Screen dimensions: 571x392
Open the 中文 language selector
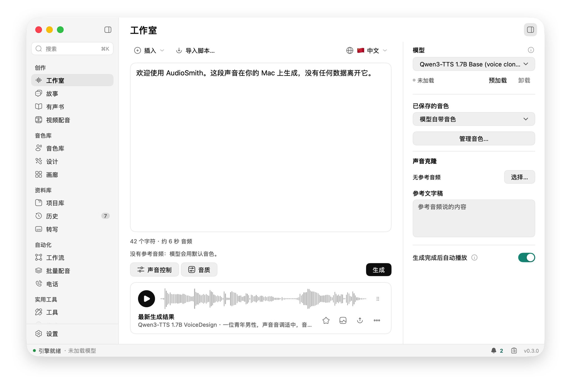tap(372, 50)
